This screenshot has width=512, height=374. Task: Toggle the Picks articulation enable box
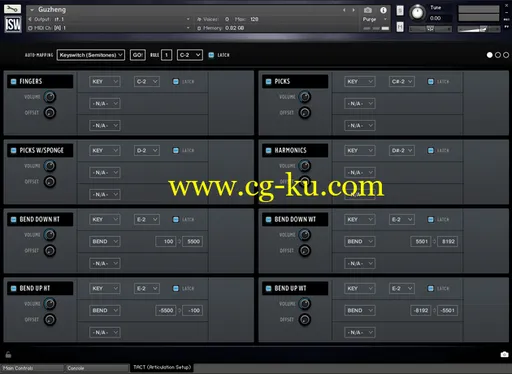click(x=268, y=81)
